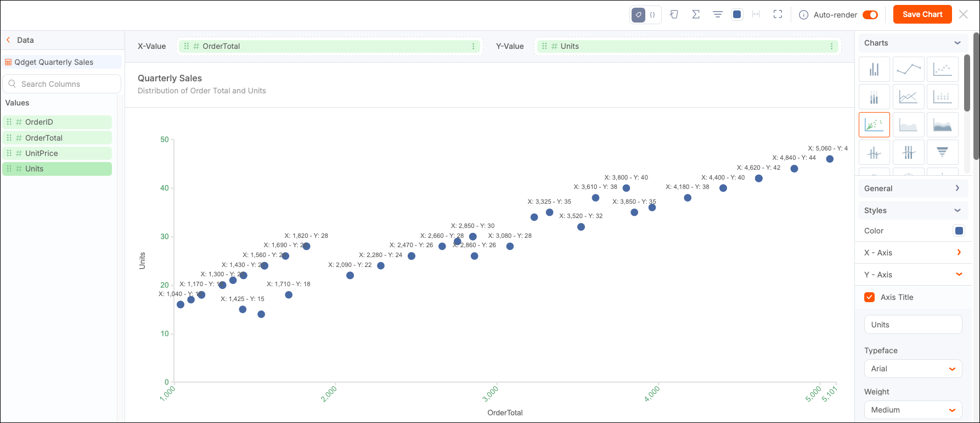Select Units in the Values list
The image size is (980, 423).
pos(57,169)
